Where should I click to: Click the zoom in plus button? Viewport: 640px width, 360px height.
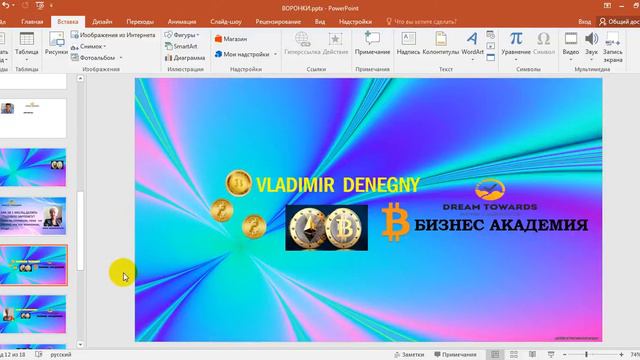[x=621, y=355]
